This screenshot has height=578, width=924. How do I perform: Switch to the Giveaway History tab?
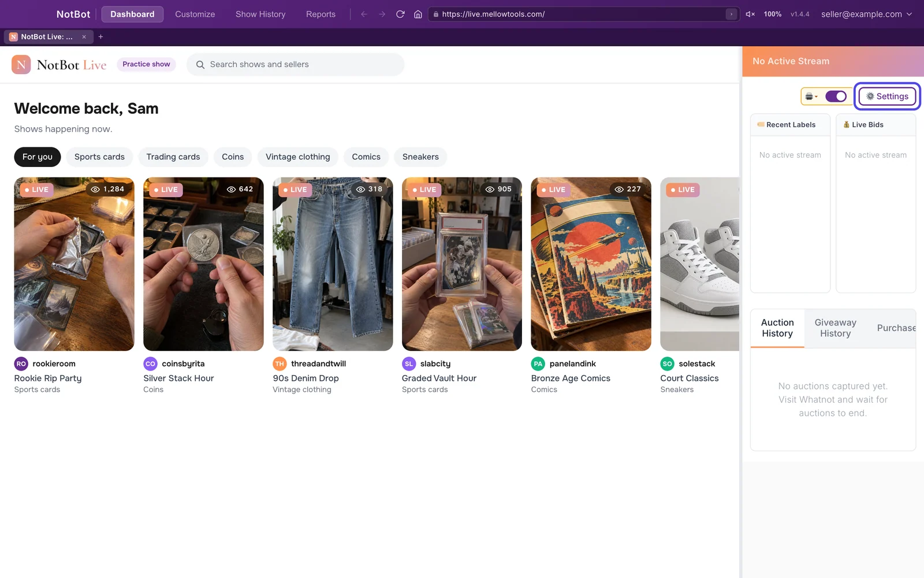(835, 328)
